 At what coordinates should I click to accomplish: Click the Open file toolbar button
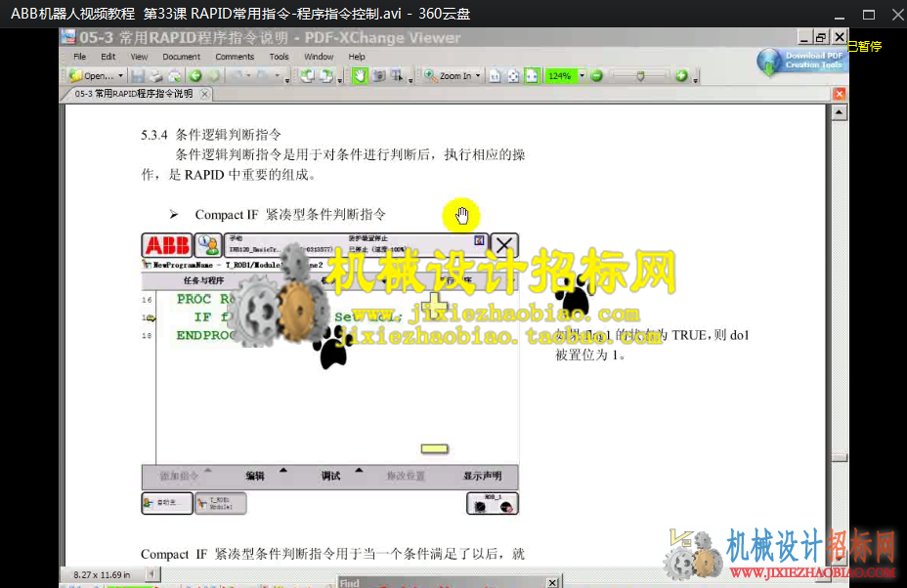coord(92,76)
